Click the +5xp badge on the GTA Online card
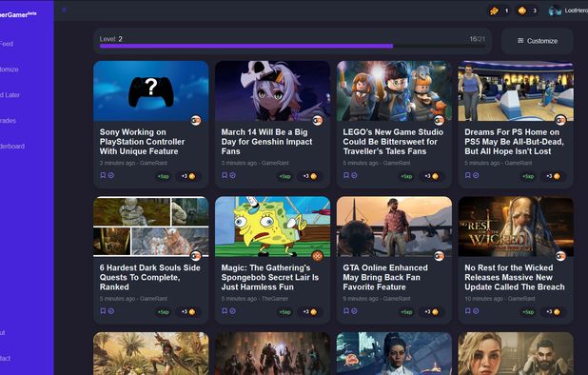The width and height of the screenshot is (588, 375). pyautogui.click(x=406, y=312)
